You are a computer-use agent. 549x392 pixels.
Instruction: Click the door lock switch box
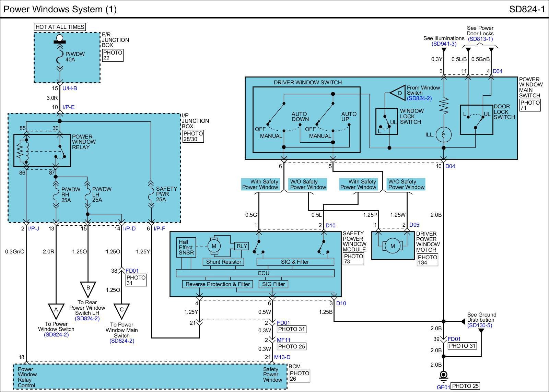(476, 119)
